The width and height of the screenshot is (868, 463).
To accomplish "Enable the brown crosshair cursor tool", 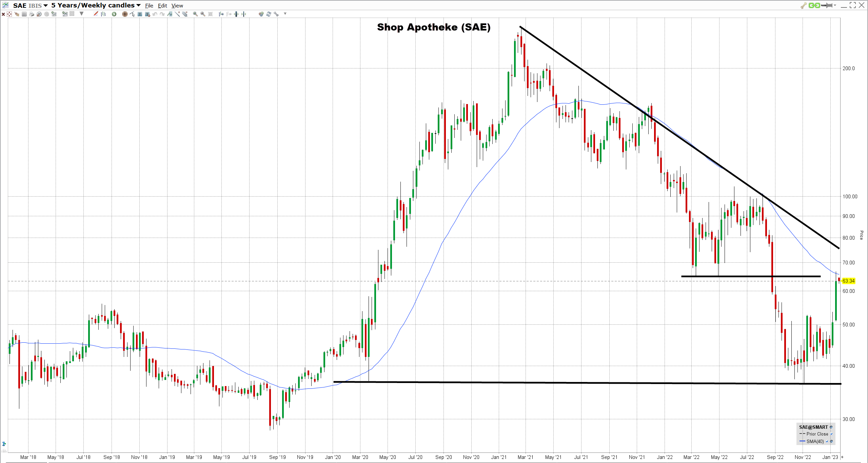I will point(125,14).
